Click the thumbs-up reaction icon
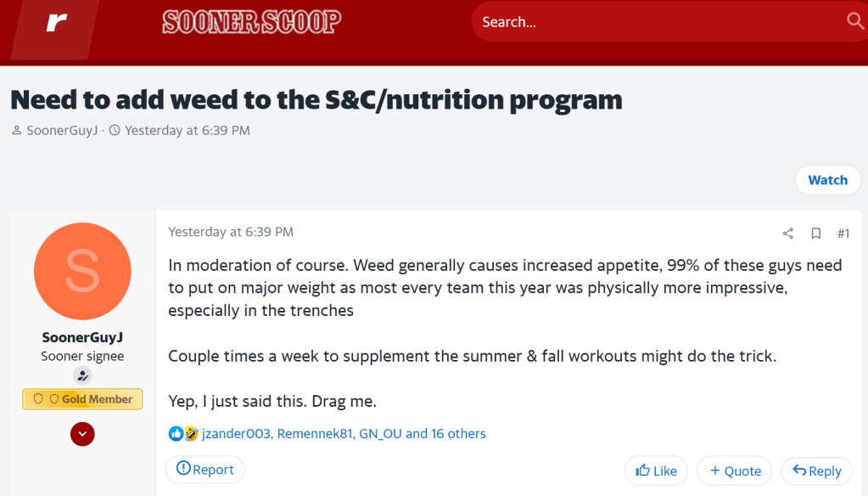This screenshot has height=496, width=868. point(176,434)
